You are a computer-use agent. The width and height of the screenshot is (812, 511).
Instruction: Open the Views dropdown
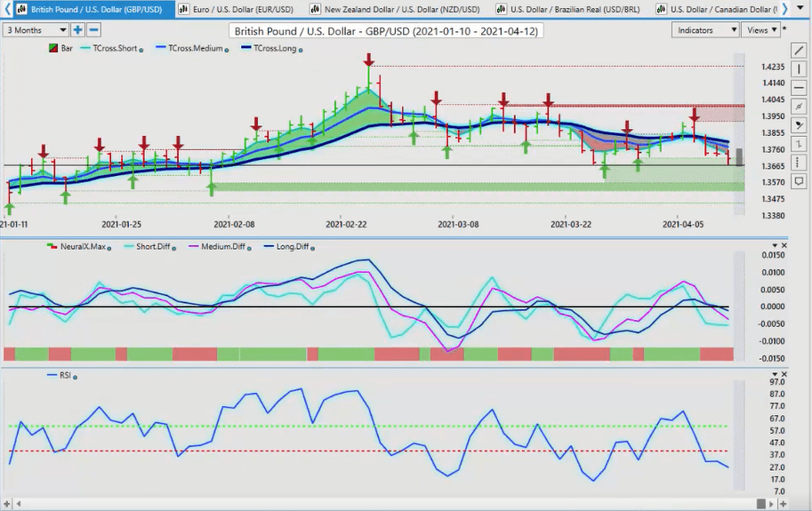coord(761,30)
